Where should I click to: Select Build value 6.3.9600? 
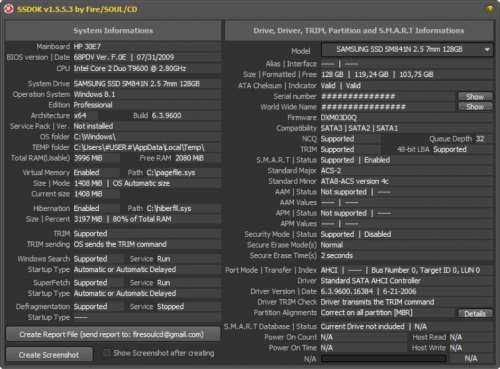coord(166,116)
